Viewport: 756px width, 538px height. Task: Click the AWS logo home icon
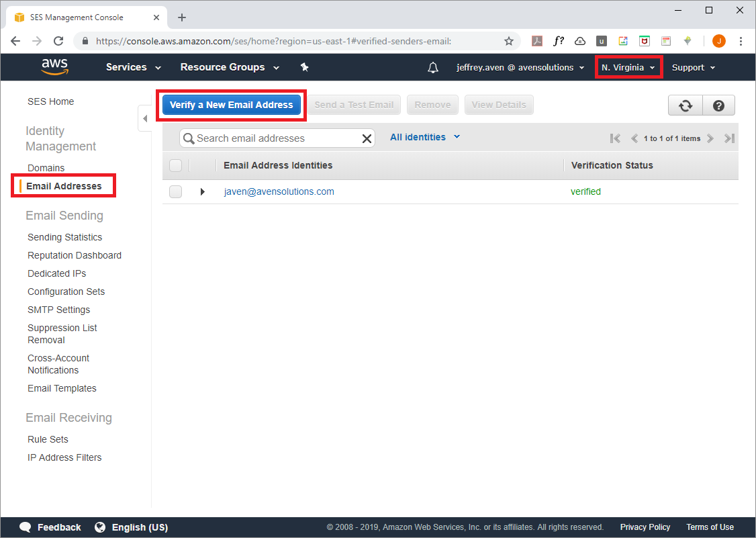point(54,67)
